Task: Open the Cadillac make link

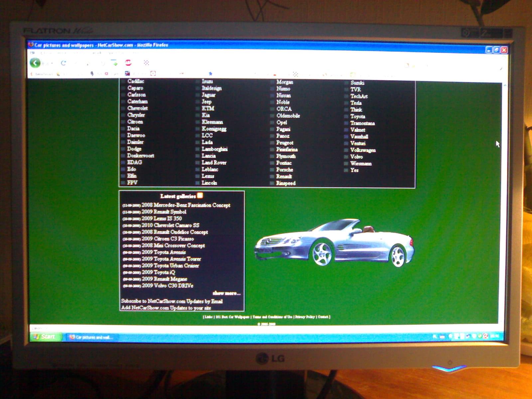Action: tap(136, 81)
